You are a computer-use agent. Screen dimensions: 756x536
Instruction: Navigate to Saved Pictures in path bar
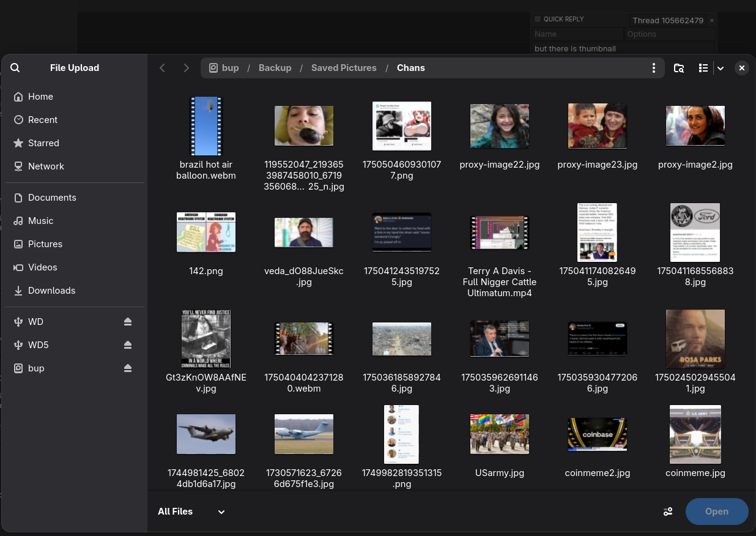point(344,68)
